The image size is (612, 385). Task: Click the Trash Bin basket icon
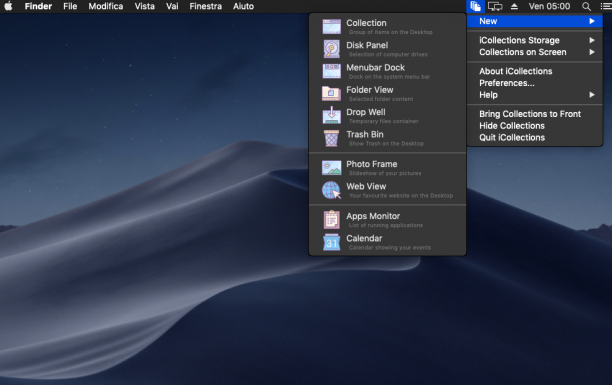click(331, 138)
